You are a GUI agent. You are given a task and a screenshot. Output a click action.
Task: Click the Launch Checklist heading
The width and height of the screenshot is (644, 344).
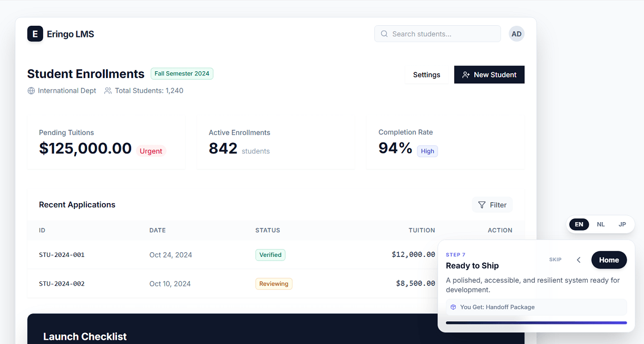pyautogui.click(x=85, y=337)
